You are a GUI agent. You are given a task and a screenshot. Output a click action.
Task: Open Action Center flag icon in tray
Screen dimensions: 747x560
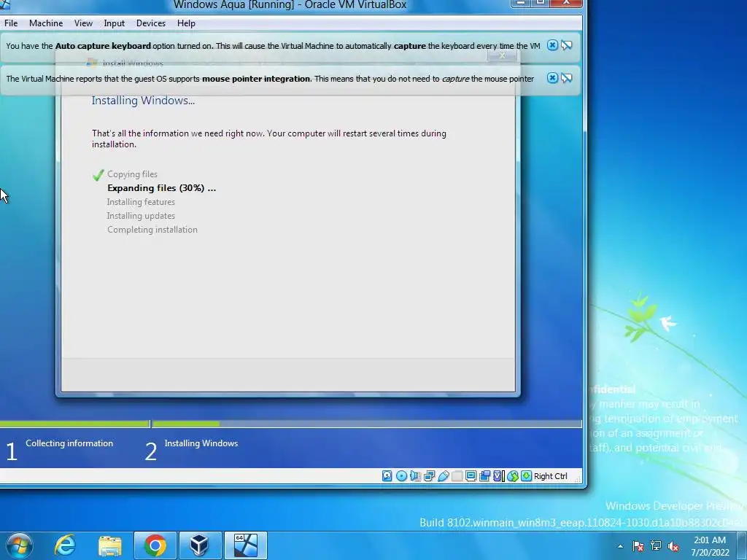638,546
